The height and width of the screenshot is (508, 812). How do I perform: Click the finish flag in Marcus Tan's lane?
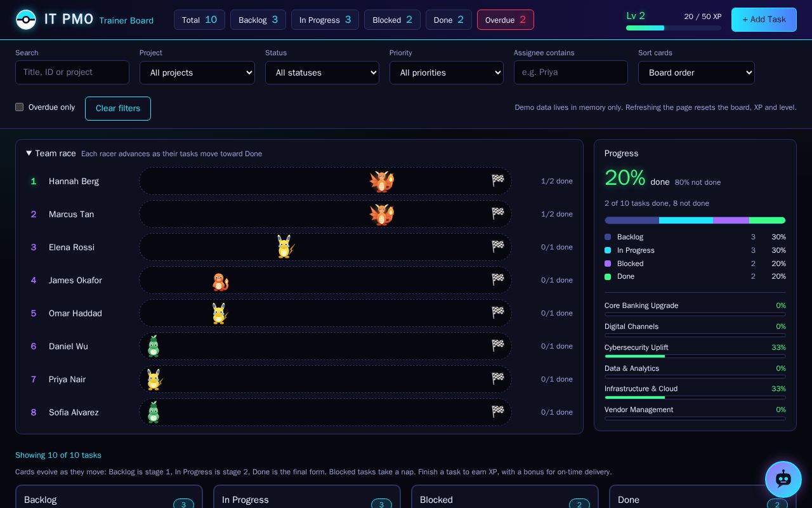498,213
